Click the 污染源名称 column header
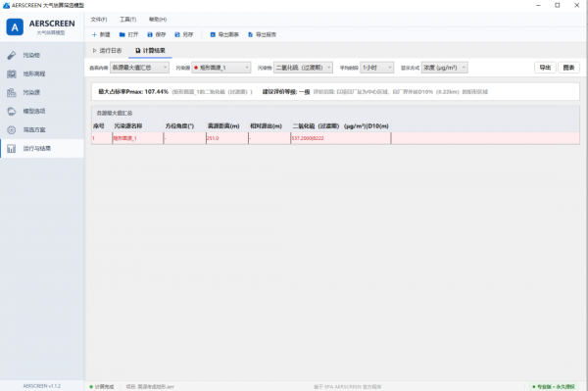Image resolution: width=588 pixels, height=391 pixels. coord(128,126)
